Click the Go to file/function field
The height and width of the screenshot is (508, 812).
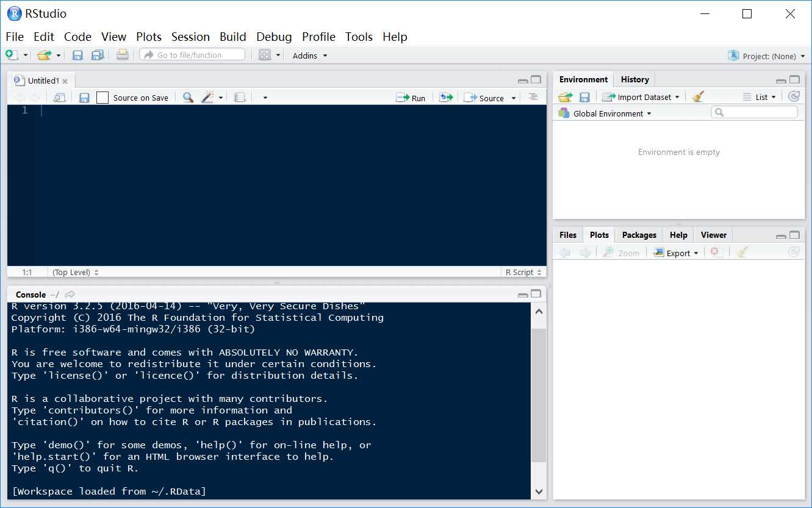[x=192, y=55]
